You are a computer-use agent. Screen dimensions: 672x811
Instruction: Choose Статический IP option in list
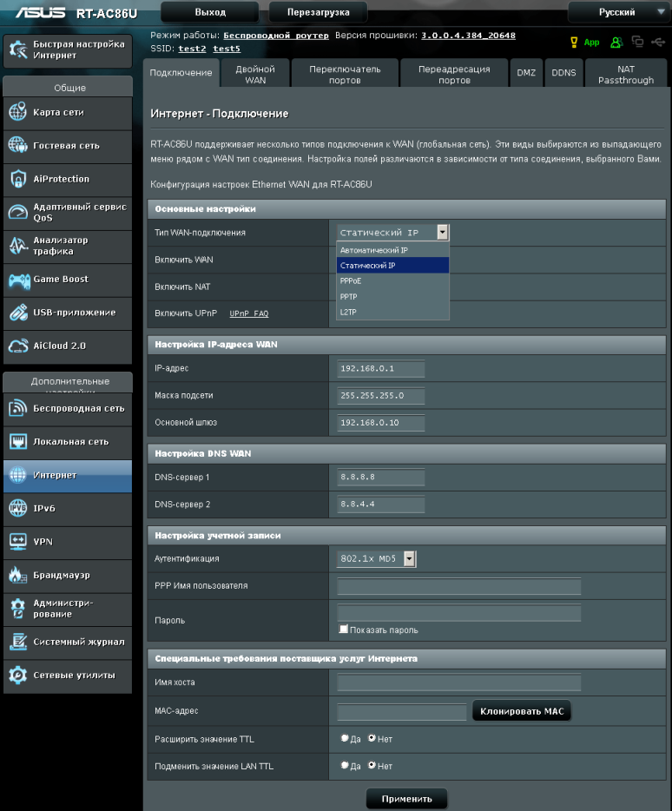point(392,266)
